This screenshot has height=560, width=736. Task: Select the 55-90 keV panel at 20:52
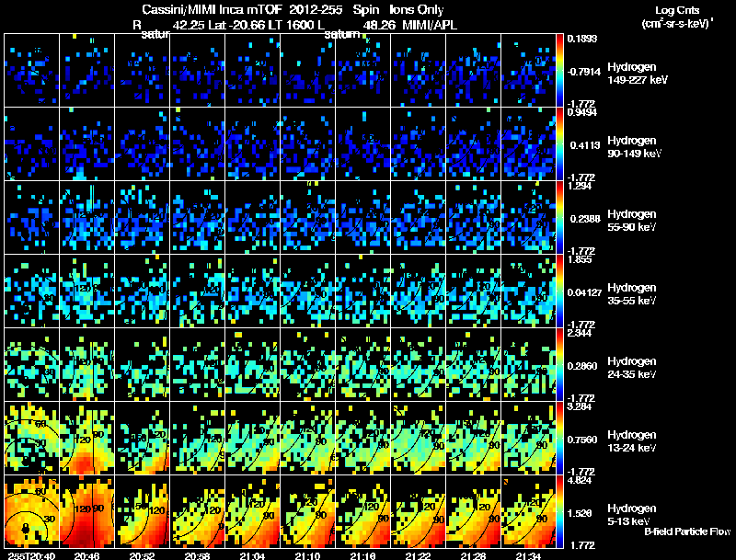pos(143,217)
